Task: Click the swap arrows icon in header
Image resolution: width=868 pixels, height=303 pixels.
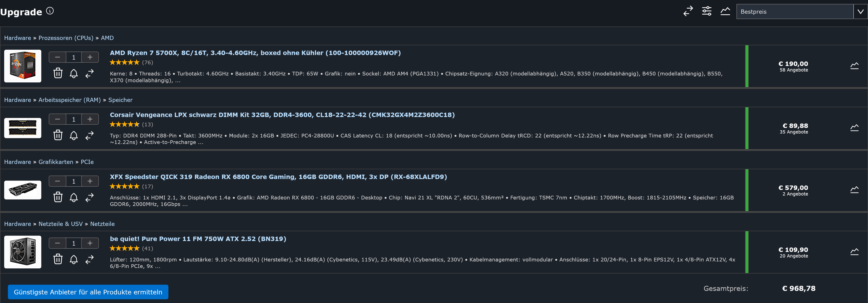Action: pyautogui.click(x=688, y=11)
